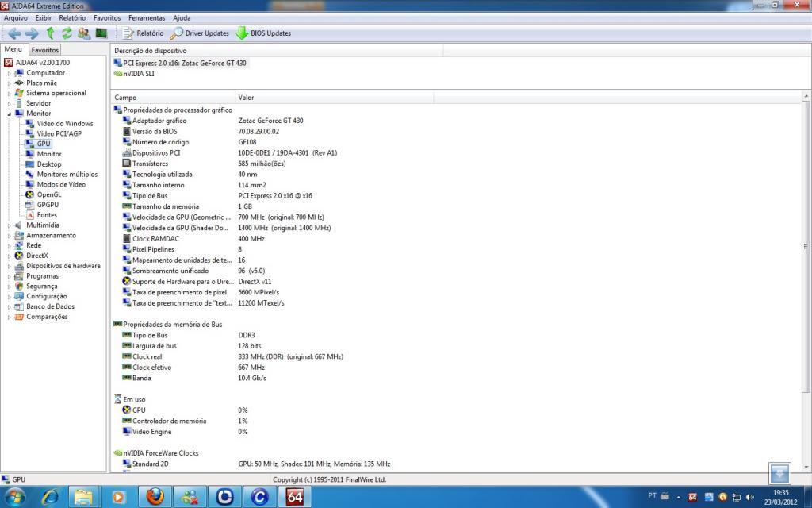Expand the Multimídia tree node
This screenshot has width=812, height=508.
pyautogui.click(x=9, y=226)
